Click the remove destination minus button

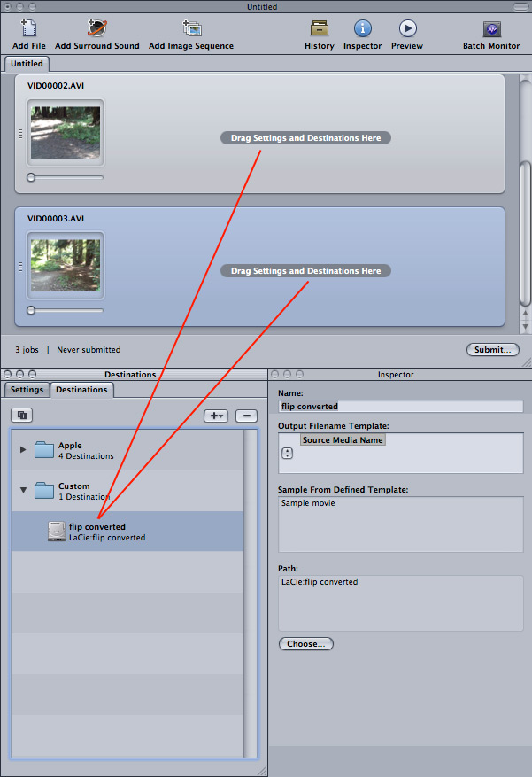pos(246,416)
